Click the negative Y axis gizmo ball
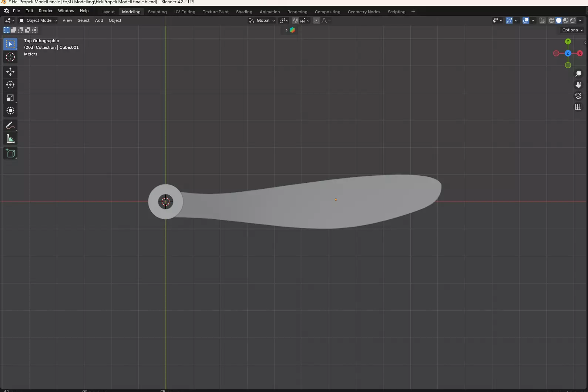Image resolution: width=588 pixels, height=392 pixels. tap(568, 65)
